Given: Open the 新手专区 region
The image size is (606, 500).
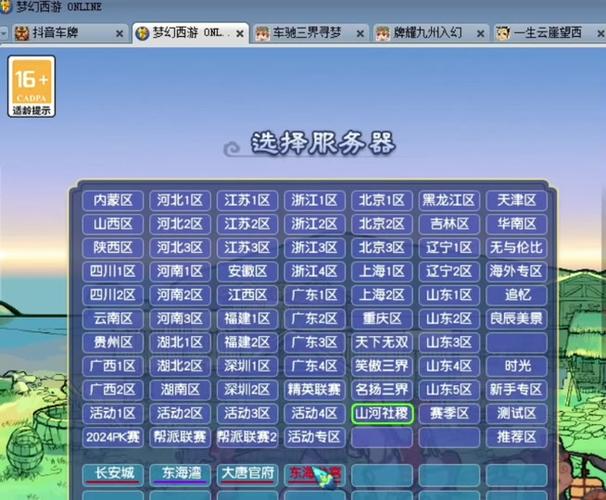Looking at the screenshot, I should (517, 389).
